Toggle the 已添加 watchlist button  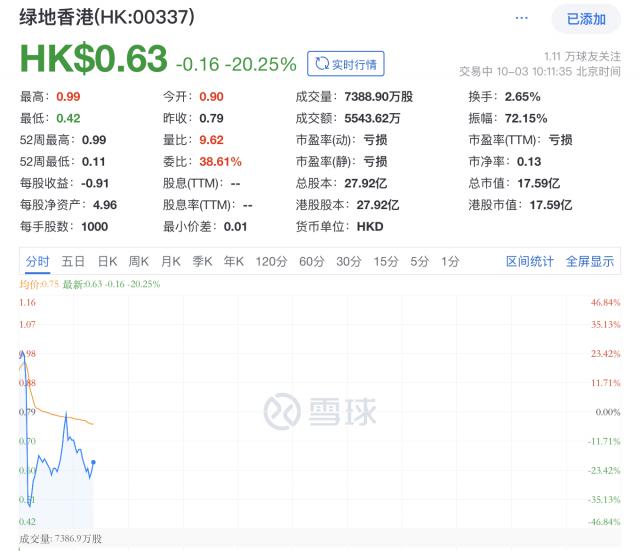pyautogui.click(x=586, y=18)
